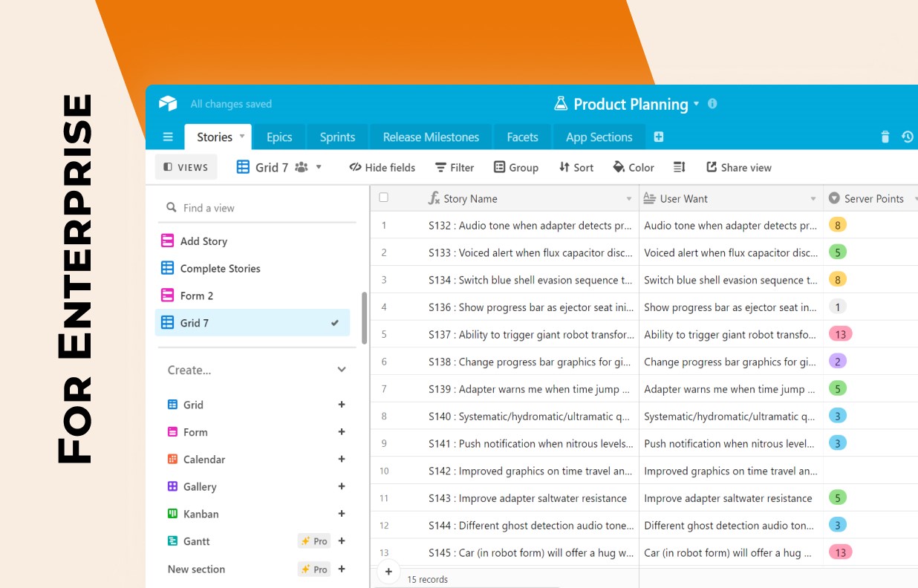Click the add record plus button
This screenshot has width=918, height=588.
tap(388, 572)
